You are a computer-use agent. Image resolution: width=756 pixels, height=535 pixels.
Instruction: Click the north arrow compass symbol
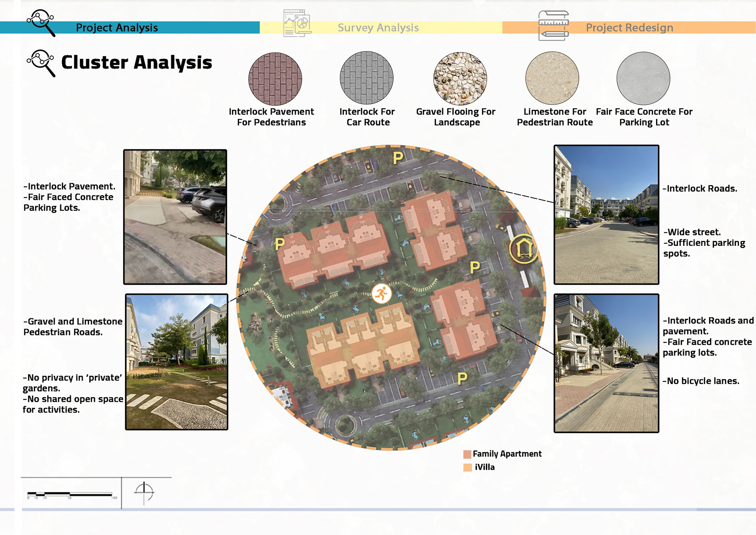pos(144,492)
